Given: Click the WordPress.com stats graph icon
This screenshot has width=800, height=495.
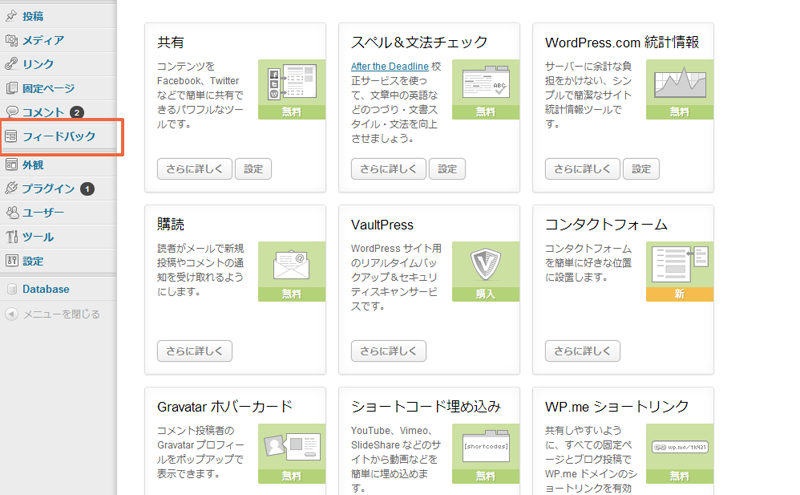Looking at the screenshot, I should tap(680, 82).
